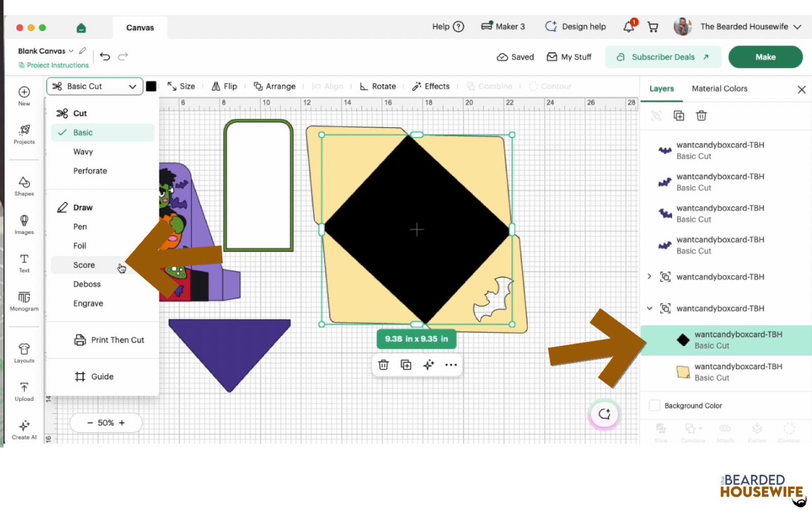Zoom out with the minus button

[x=90, y=423]
